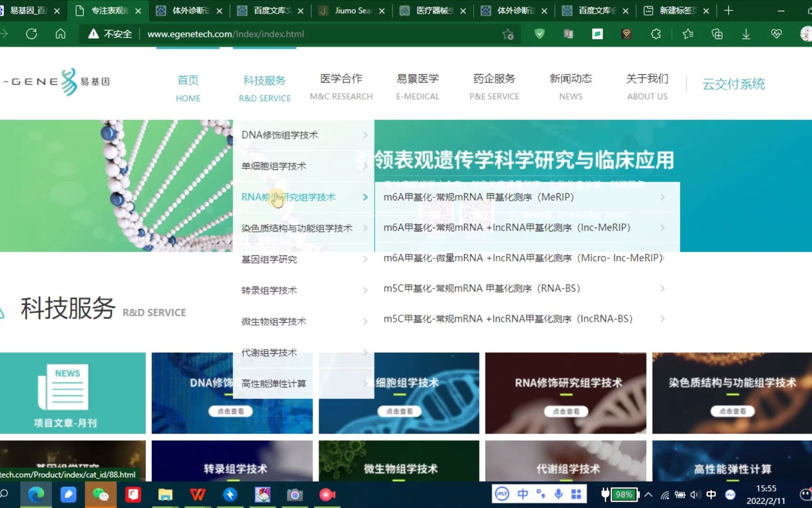Click the not-secure warning triangle icon
Screen dimensions: 812x508
coord(94,34)
